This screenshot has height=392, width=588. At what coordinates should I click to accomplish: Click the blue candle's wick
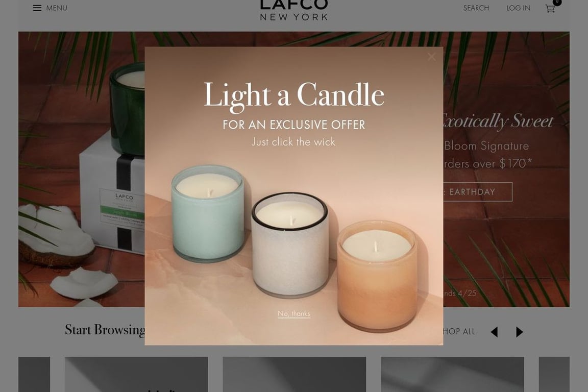[x=209, y=192]
